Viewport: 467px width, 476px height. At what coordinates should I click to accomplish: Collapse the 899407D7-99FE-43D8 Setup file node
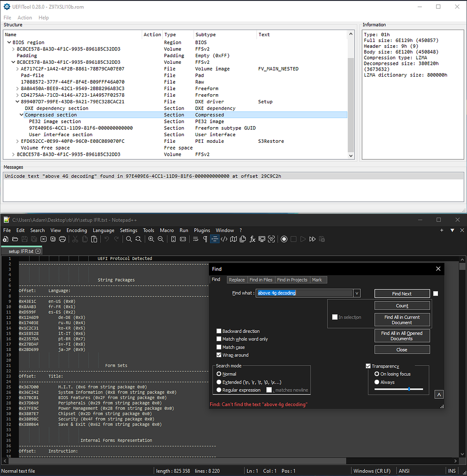point(18,102)
